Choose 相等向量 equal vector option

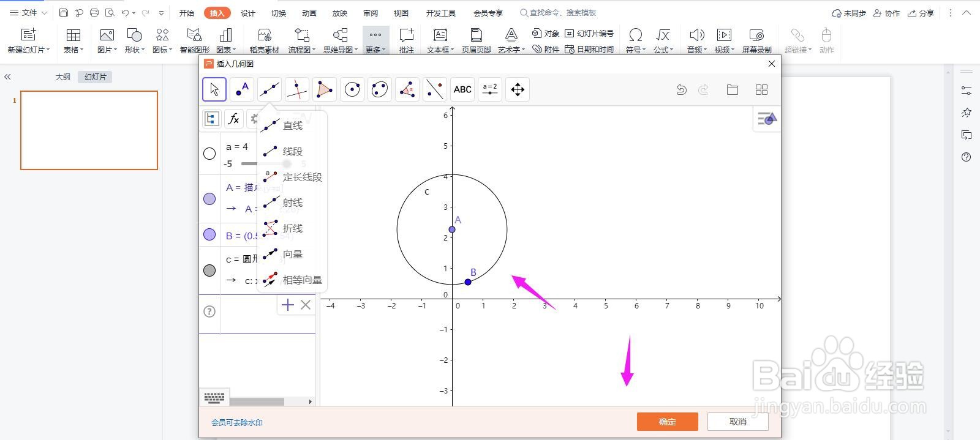tap(292, 280)
